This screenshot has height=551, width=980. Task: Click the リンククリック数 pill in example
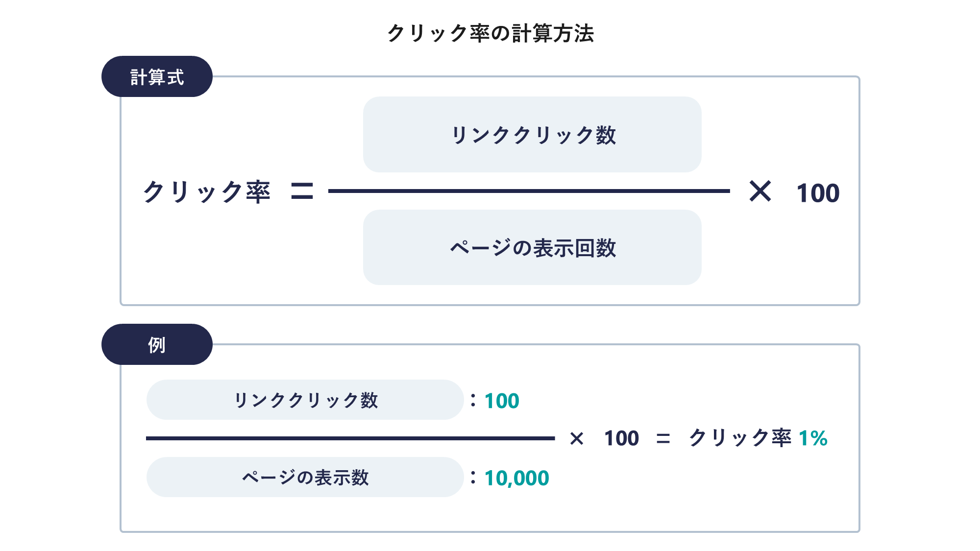pyautogui.click(x=305, y=400)
